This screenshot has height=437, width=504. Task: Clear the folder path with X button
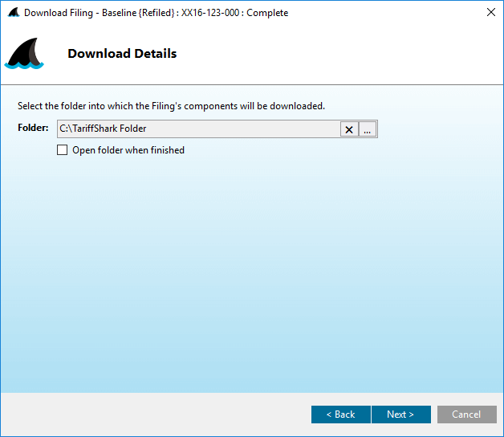(x=349, y=129)
